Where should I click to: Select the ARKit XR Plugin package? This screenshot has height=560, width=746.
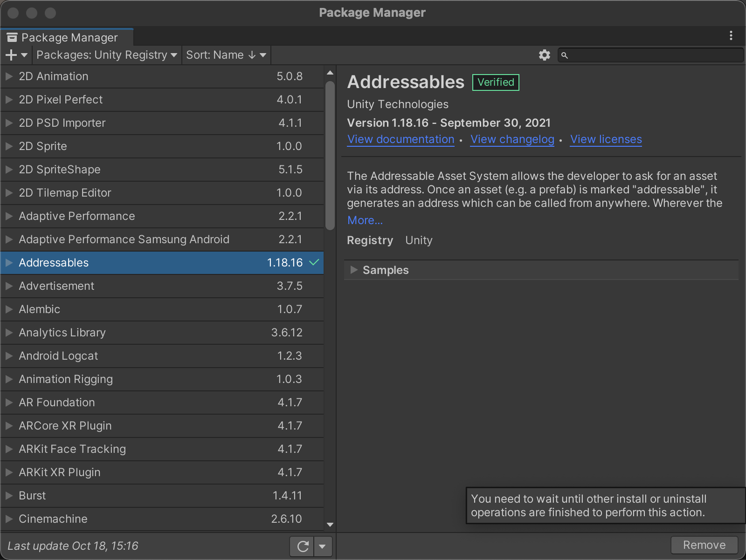[162, 472]
